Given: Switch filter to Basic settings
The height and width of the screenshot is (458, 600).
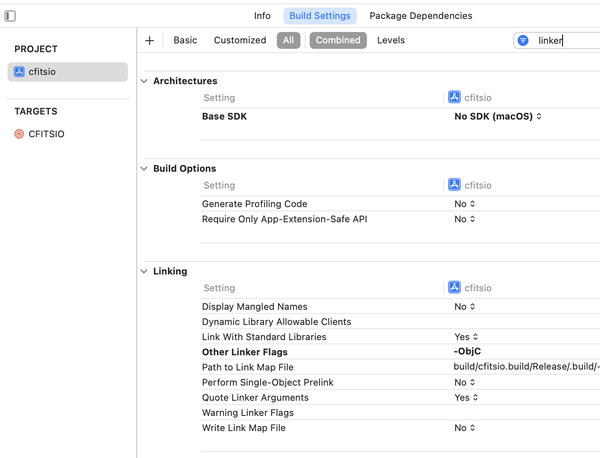Looking at the screenshot, I should 185,41.
